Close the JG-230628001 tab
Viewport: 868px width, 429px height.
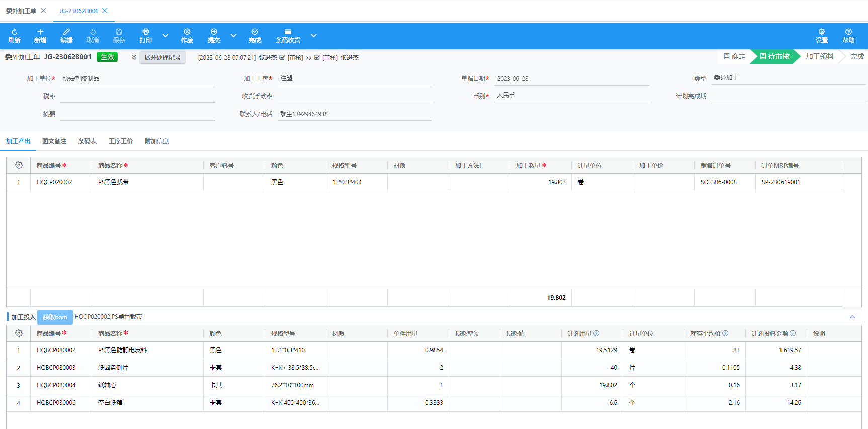tap(105, 11)
